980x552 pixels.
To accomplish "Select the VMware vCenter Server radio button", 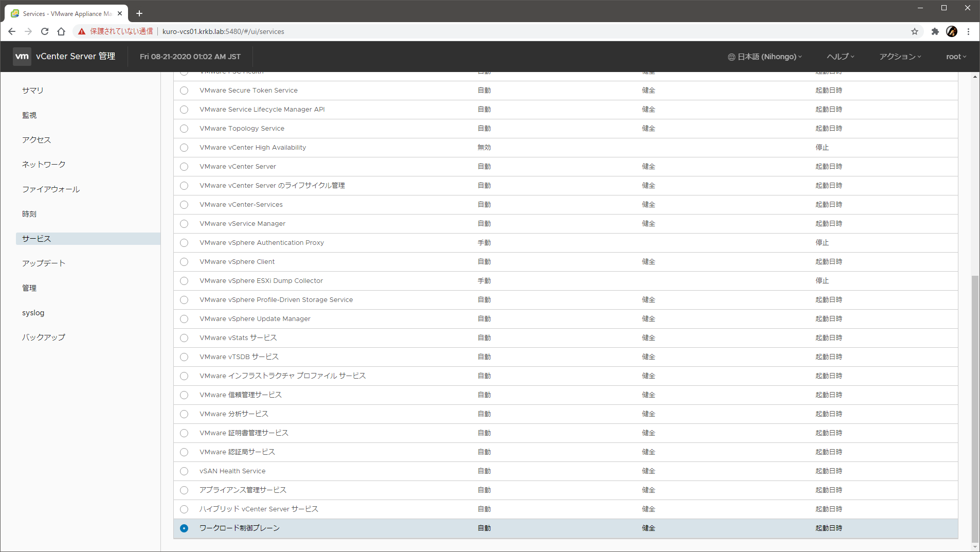I will click(184, 167).
